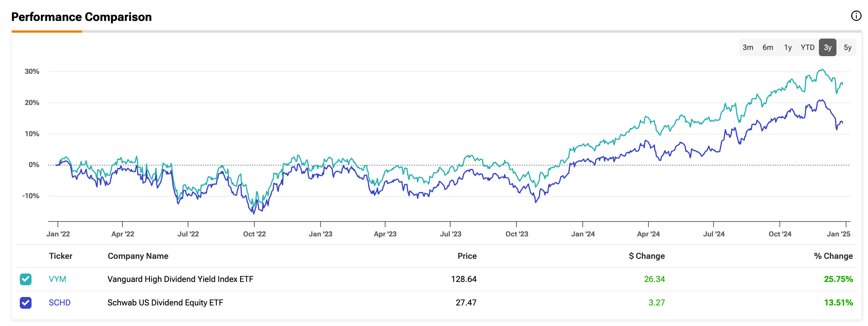Image resolution: width=868 pixels, height=326 pixels.
Task: Click the % Change column header
Action: coord(834,256)
